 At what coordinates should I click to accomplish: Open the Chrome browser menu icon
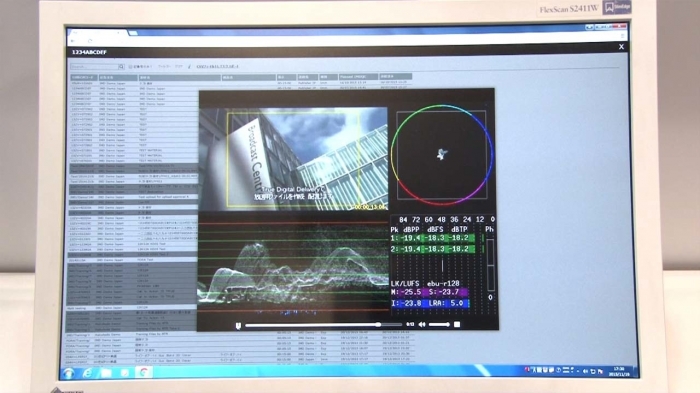pos(623,36)
